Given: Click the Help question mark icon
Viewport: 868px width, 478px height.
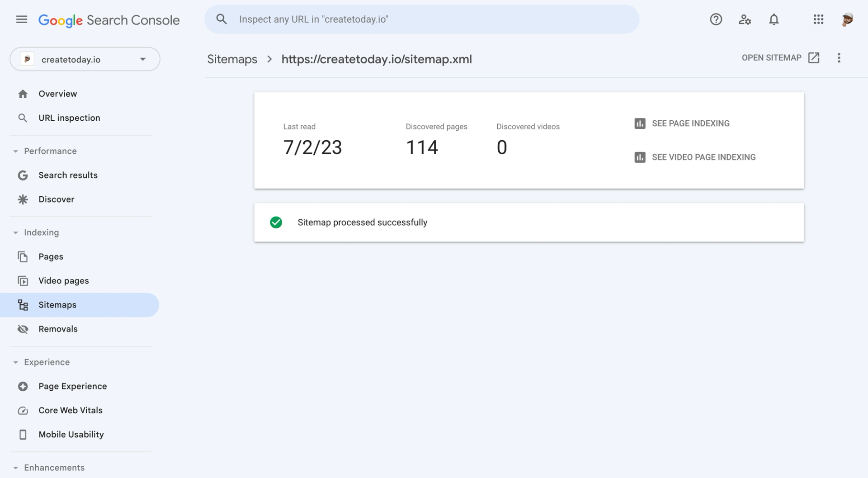Looking at the screenshot, I should click(x=716, y=19).
